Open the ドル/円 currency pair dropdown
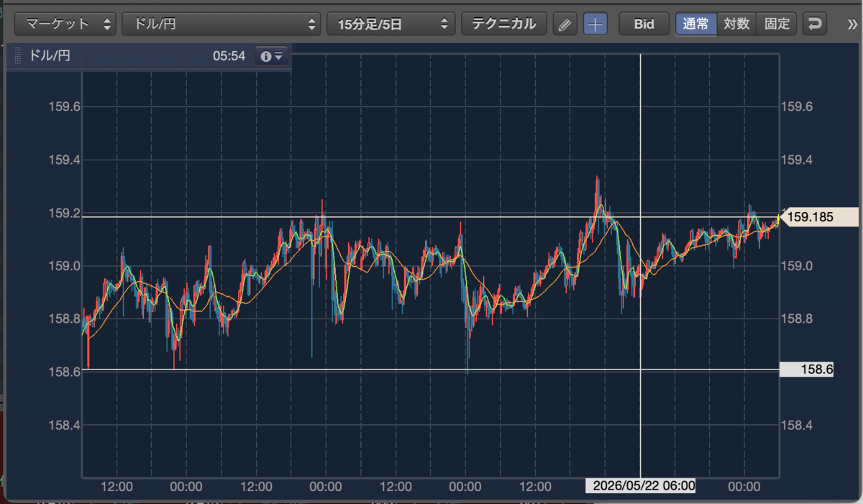 point(221,24)
